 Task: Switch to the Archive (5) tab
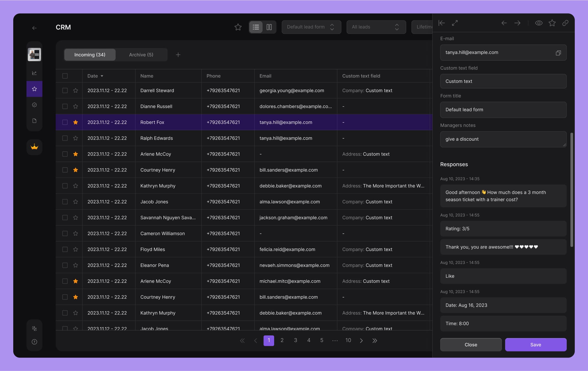click(x=141, y=55)
